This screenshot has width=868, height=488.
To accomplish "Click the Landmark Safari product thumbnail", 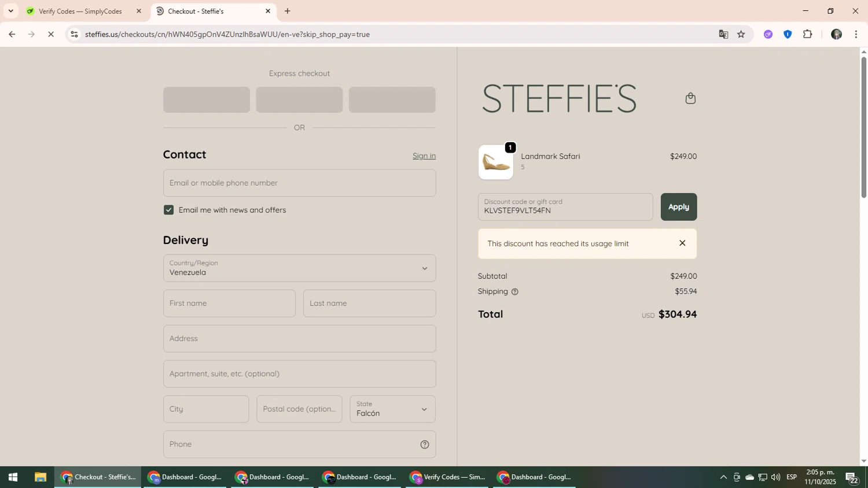I will [496, 162].
